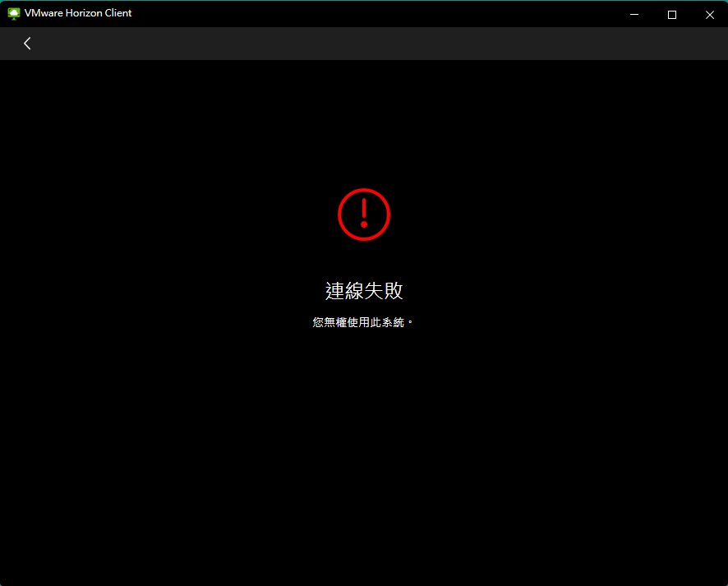Click the VMware Horizon Client title text
The width and height of the screenshot is (728, 586).
click(78, 13)
